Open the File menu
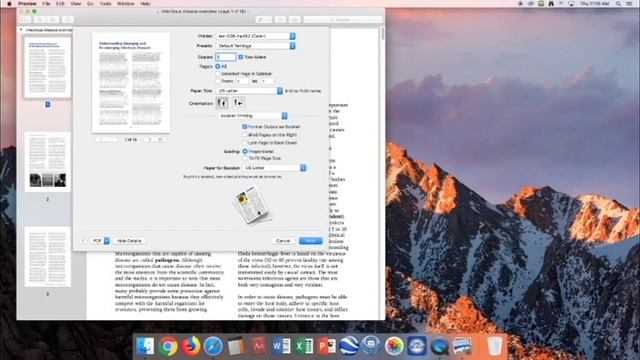640x360 pixels. [x=46, y=3]
